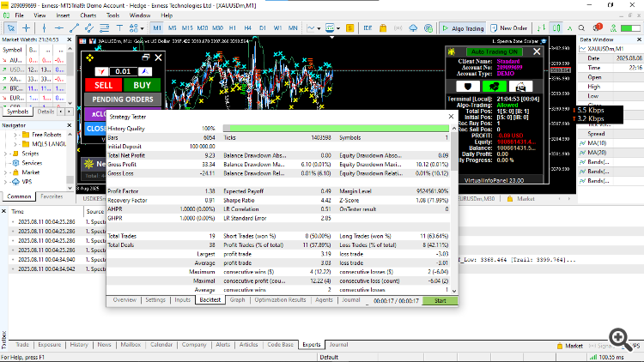Expand Free Robots folder in Navigator
The width and height of the screenshot is (644, 362).
[15, 135]
